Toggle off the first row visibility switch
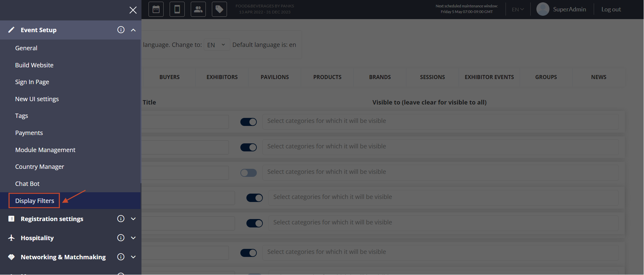Viewport: 644px width, 275px height. tap(248, 122)
